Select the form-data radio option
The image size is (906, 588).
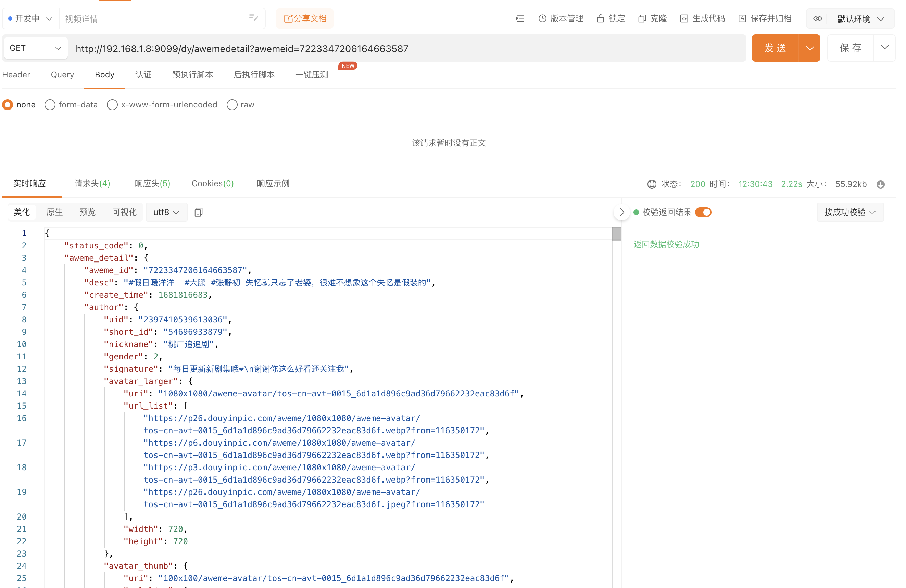point(50,105)
